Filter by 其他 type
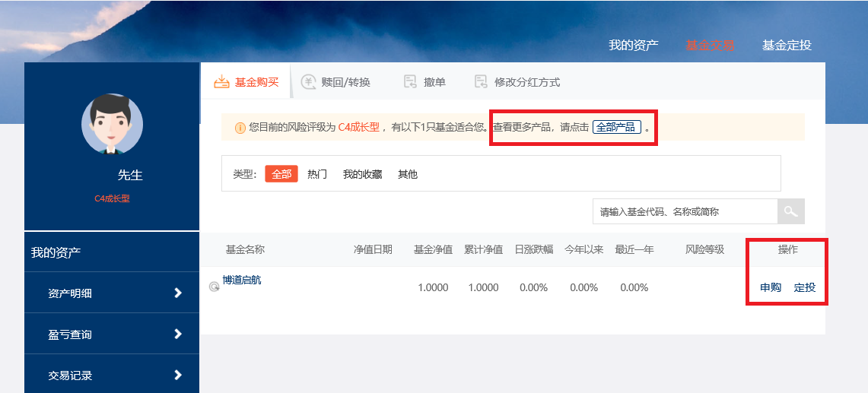Viewport: 868px width, 393px height. tap(408, 174)
